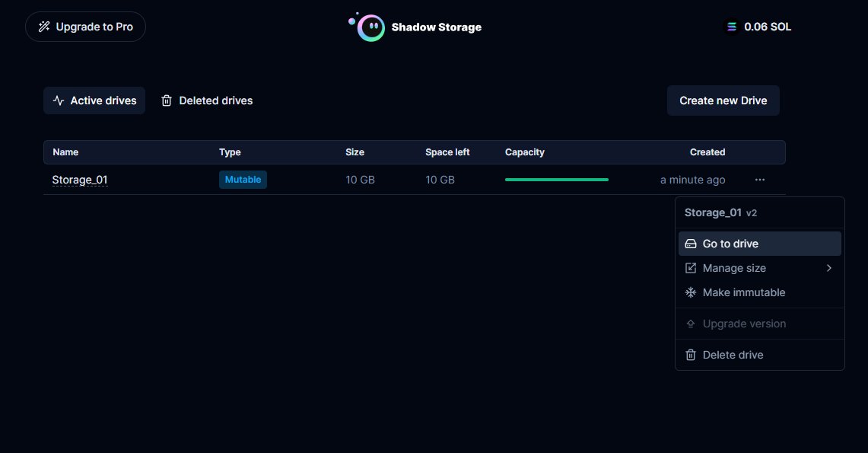Click the Shadow Storage title text

pos(436,27)
